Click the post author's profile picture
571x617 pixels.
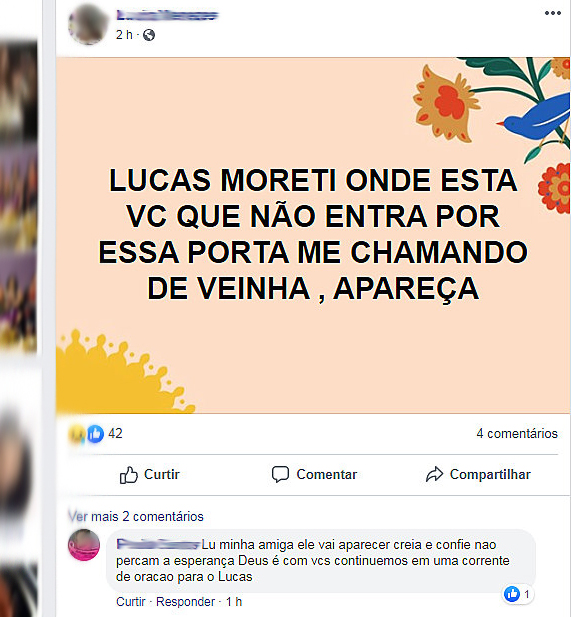(x=88, y=24)
